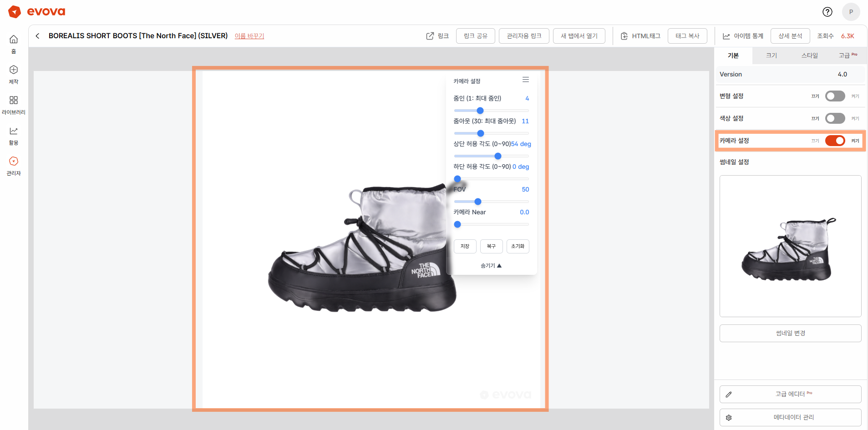Open the Home icon in sidebar
The width and height of the screenshot is (868, 430).
14,40
